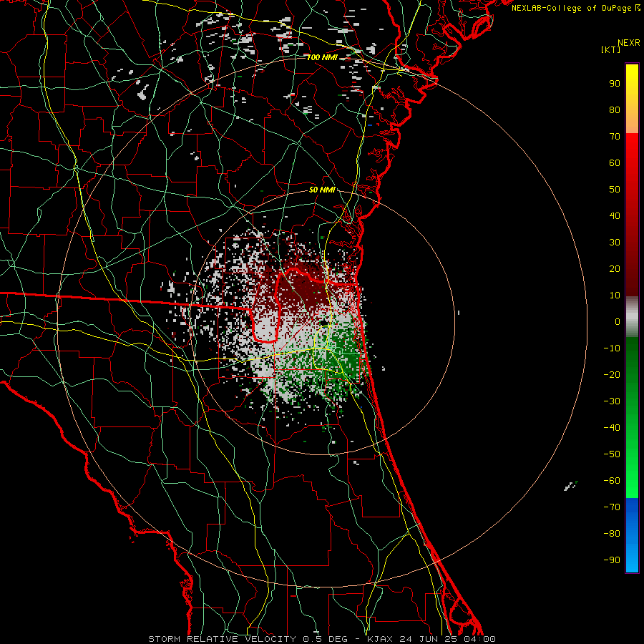Pick the blue bottom segment of color bar
This screenshot has width=644, height=644.
(x=632, y=535)
